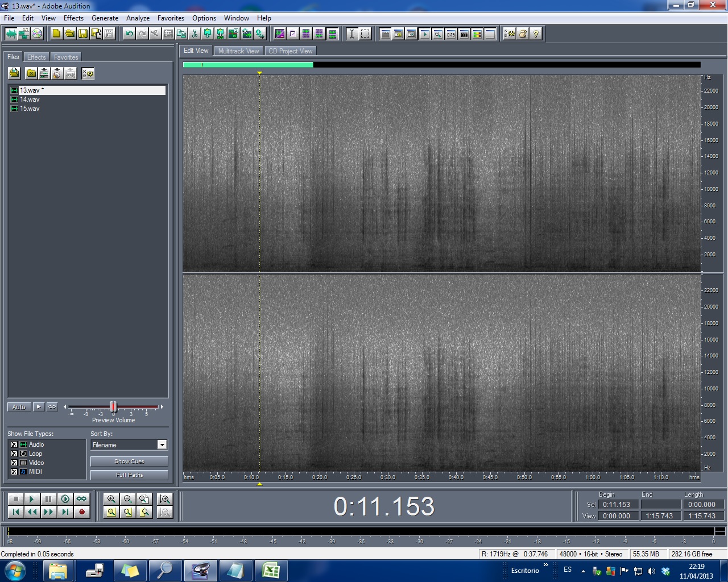Open the scripts scroll icon

pyautogui.click(x=523, y=34)
